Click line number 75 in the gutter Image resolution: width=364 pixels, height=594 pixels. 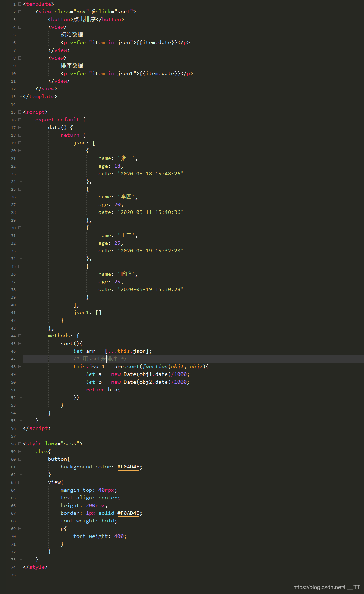coord(13,575)
